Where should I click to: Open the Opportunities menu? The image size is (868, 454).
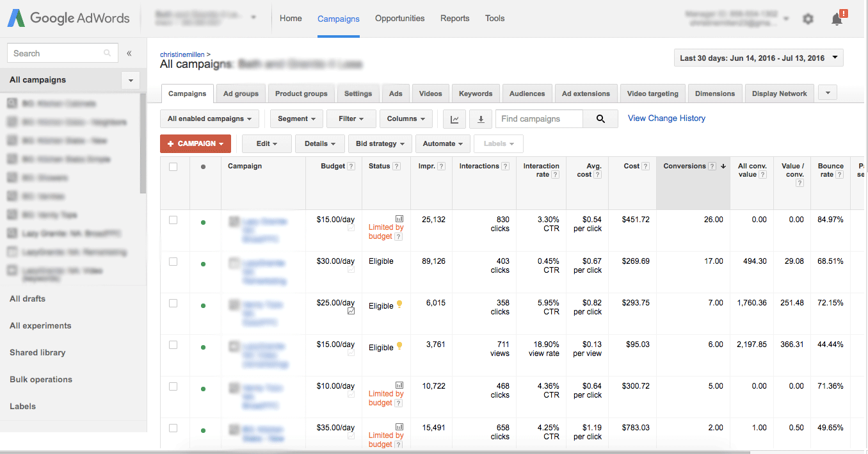399,19
